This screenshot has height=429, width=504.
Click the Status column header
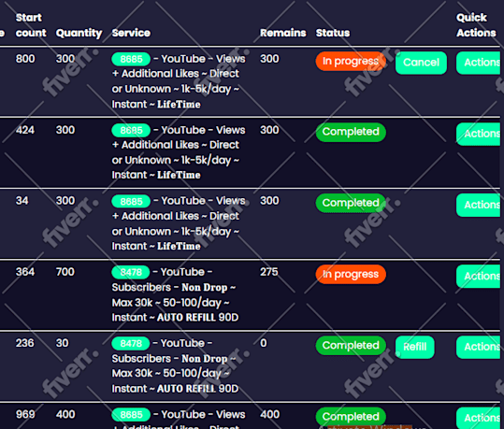coord(333,33)
